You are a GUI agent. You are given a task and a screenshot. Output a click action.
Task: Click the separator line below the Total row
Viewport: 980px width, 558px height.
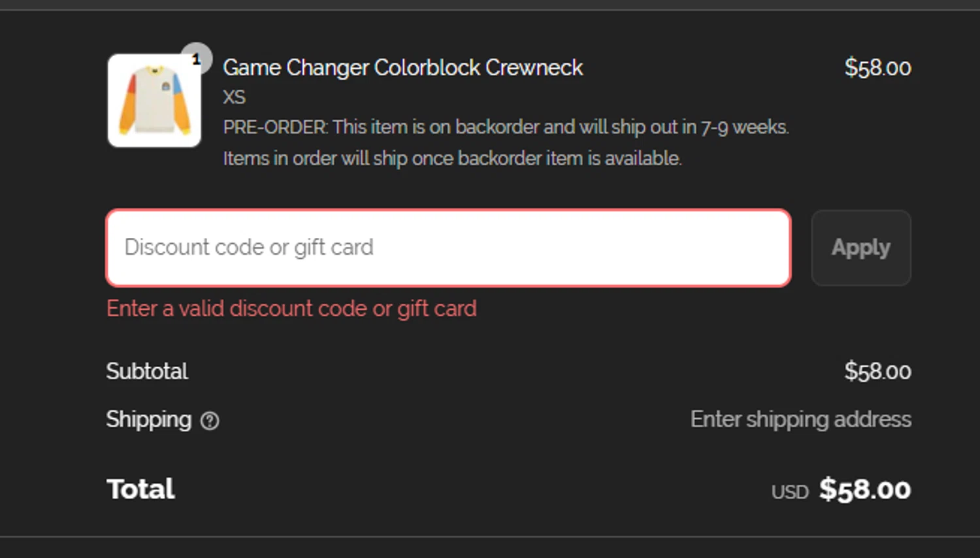pyautogui.click(x=490, y=537)
